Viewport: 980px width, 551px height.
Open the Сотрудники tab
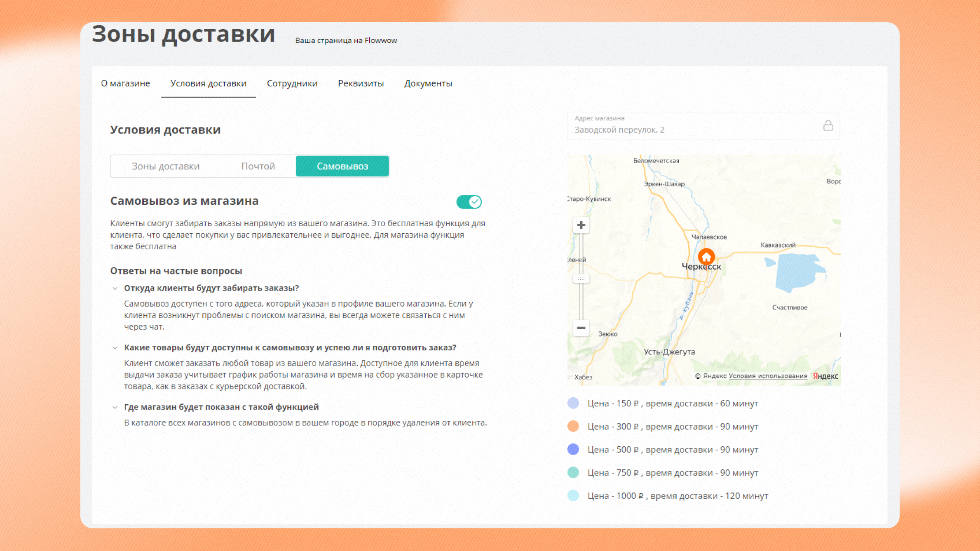(x=292, y=83)
